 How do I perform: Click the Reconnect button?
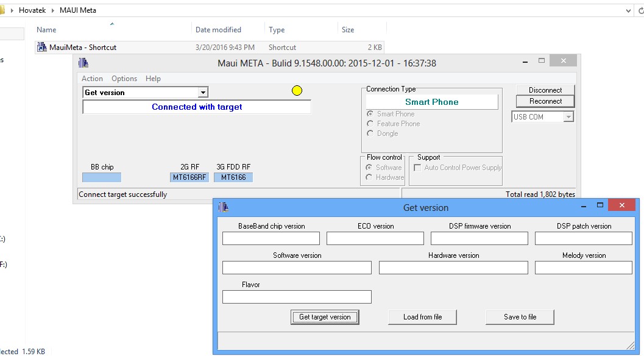pos(544,101)
